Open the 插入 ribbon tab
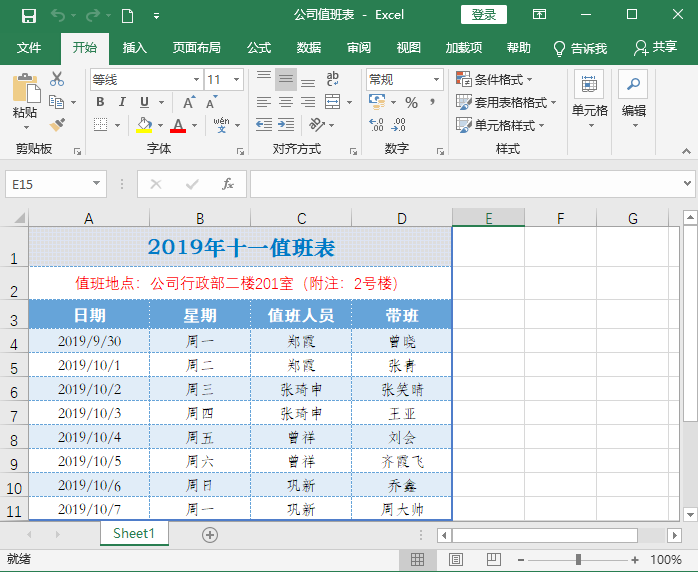Screen dimensions: 698x572 coord(134,48)
